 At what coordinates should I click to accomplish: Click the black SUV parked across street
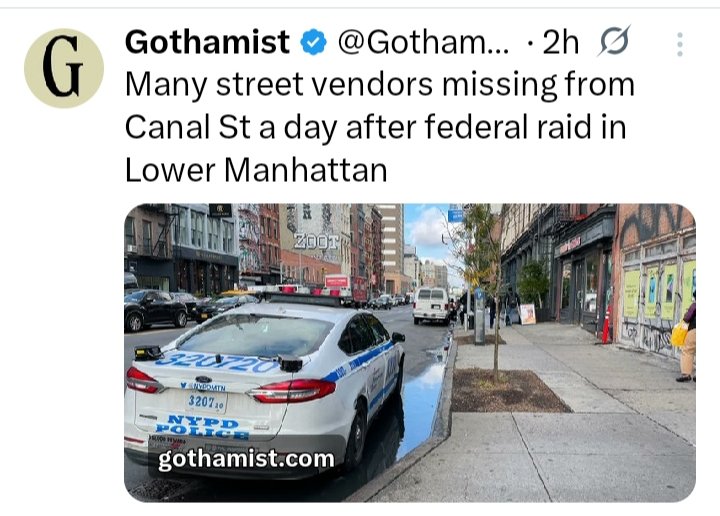click(x=155, y=310)
